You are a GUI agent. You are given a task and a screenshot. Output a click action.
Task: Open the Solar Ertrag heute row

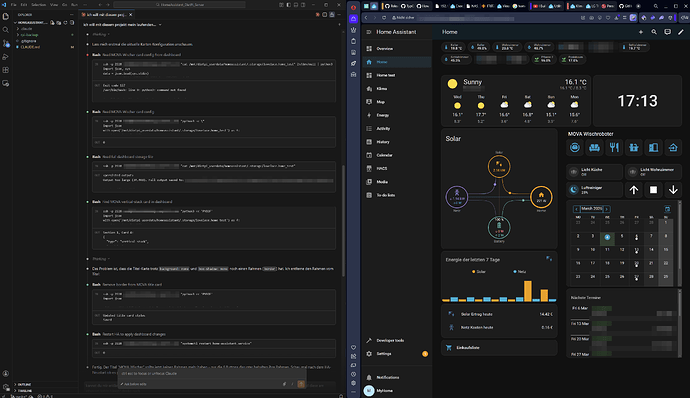click(x=499, y=314)
